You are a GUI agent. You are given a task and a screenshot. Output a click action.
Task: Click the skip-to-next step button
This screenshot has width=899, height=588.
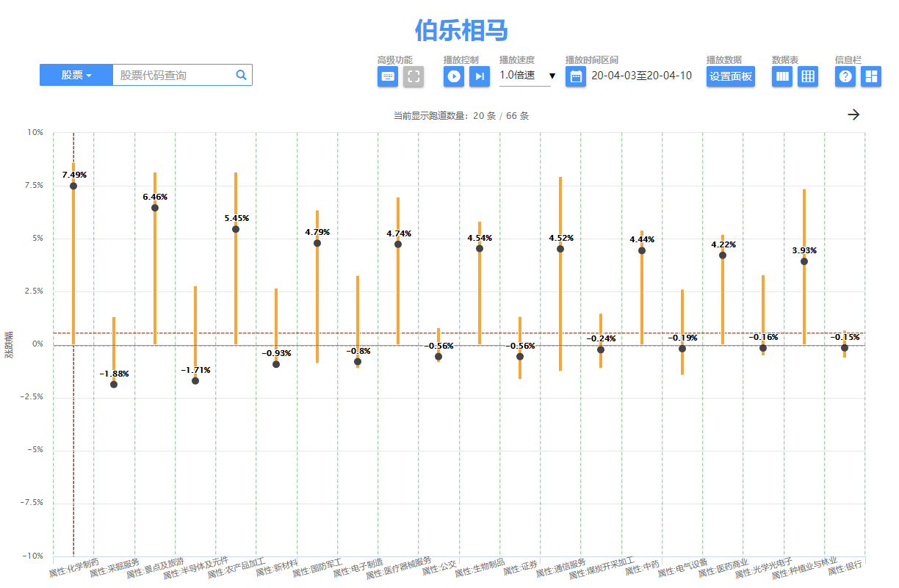click(x=480, y=76)
